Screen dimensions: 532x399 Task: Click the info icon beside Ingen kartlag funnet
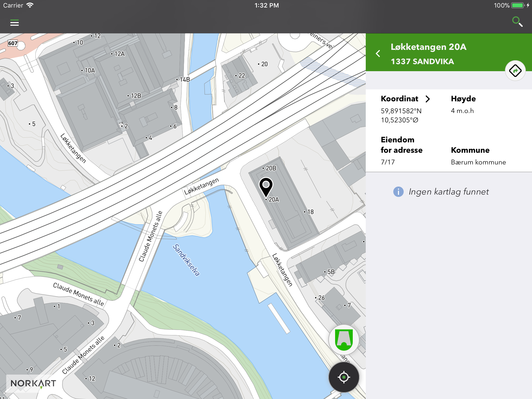point(398,192)
